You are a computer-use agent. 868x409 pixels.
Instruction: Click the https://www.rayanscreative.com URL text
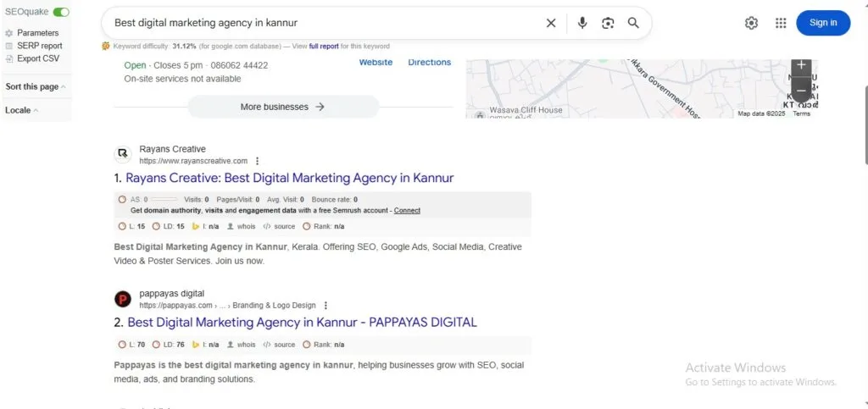click(x=193, y=162)
